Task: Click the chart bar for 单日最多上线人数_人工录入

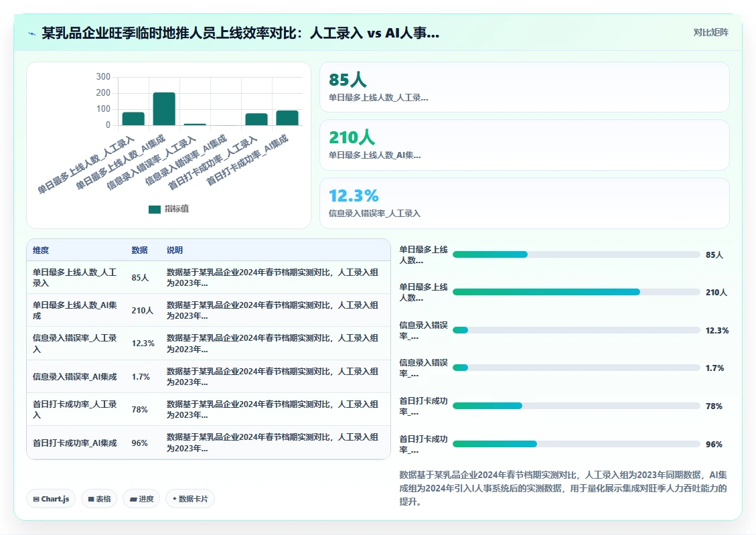Action: pos(133,119)
